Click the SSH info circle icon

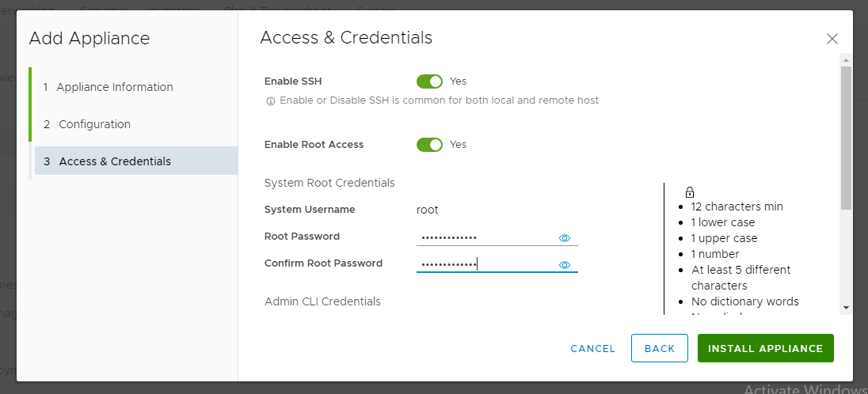271,101
